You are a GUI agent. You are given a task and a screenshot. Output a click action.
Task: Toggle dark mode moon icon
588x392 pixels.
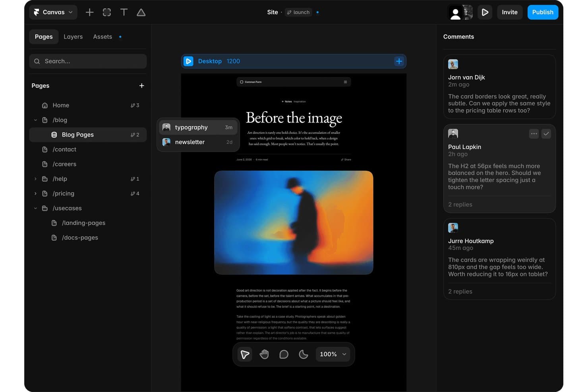pyautogui.click(x=303, y=354)
